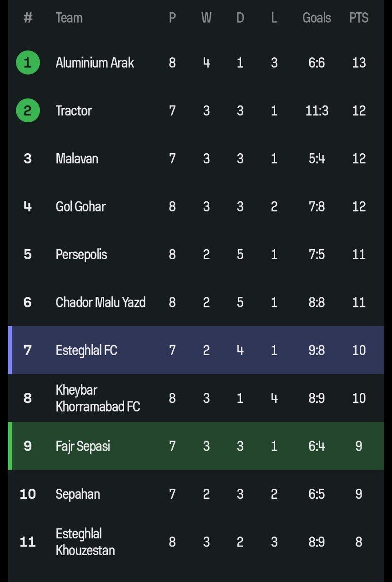Tap Kheybar Khorramabad FC team name
Image resolution: width=392 pixels, height=582 pixels.
[x=98, y=398]
